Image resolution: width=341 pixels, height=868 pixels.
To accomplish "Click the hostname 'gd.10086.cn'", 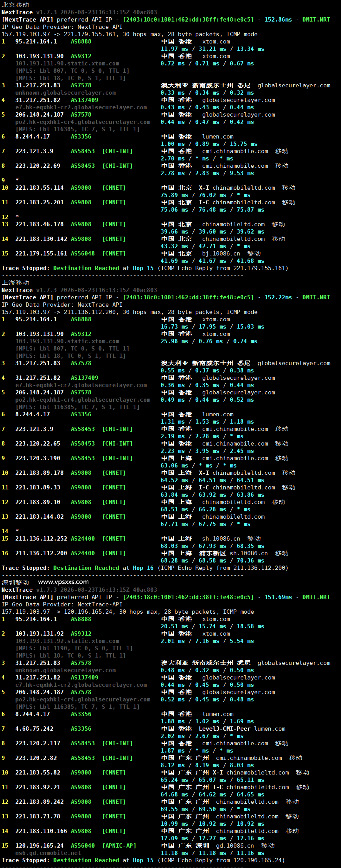I will (235, 846).
